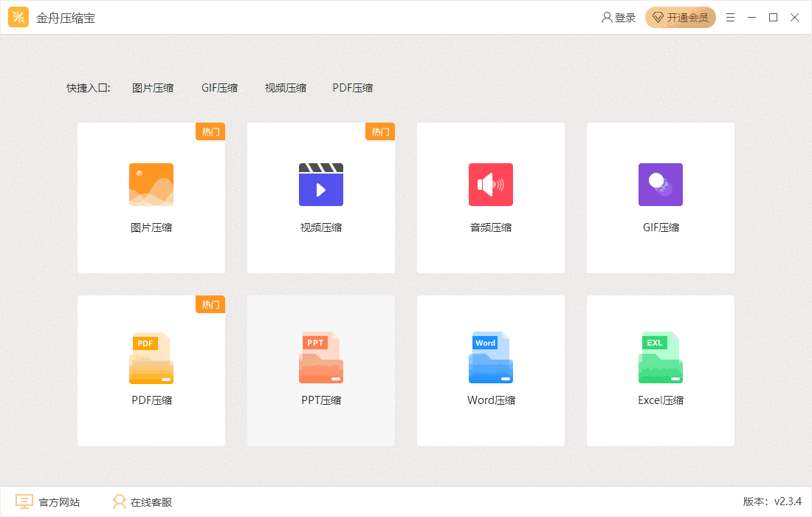Click the 热门 badge on the 图片压缩 card

(x=210, y=131)
